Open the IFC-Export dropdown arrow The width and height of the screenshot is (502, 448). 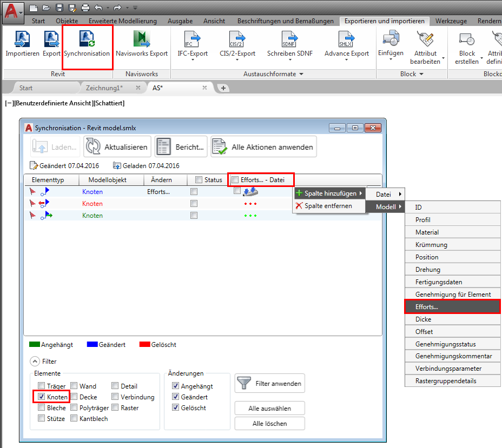(x=193, y=60)
